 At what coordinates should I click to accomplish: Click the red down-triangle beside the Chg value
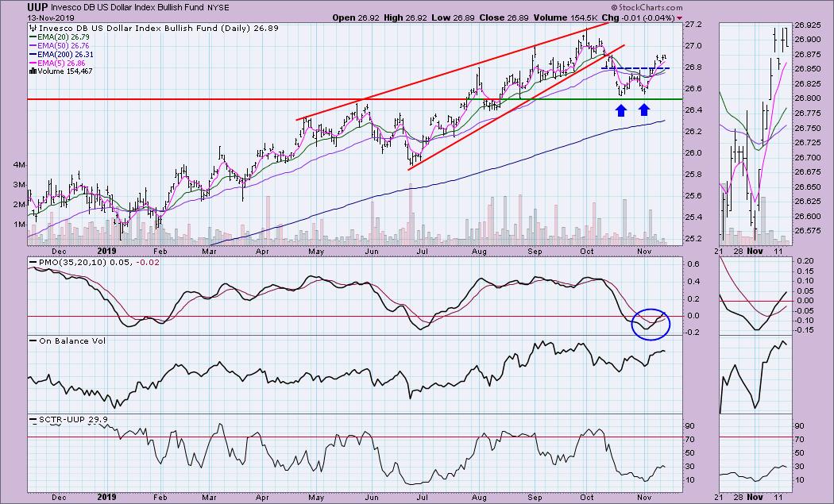[679, 18]
